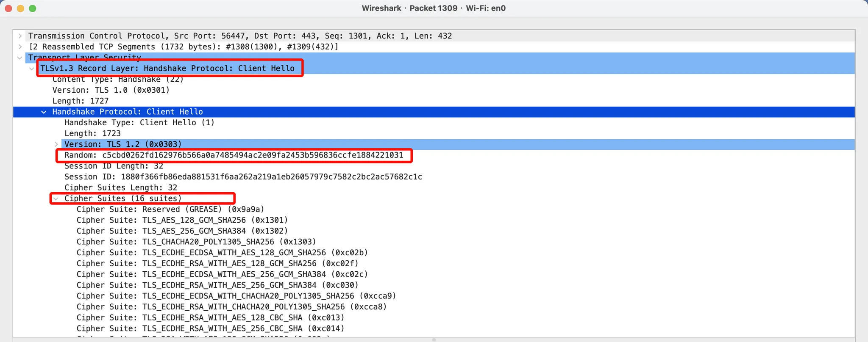868x342 pixels.
Task: Select Content Type: Handshake (22)
Action: pos(118,79)
